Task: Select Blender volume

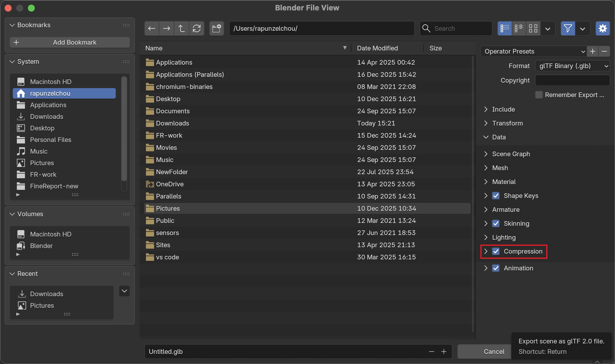Action: [x=70, y=246]
